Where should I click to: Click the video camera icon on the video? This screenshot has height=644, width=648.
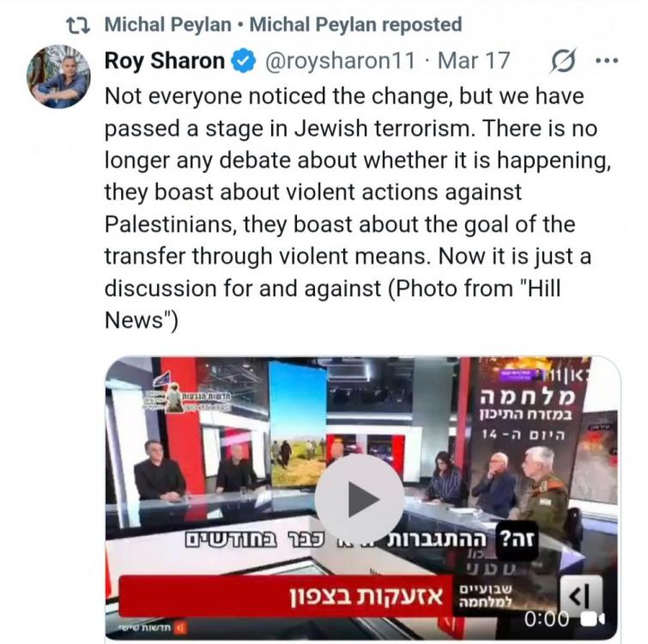[593, 619]
